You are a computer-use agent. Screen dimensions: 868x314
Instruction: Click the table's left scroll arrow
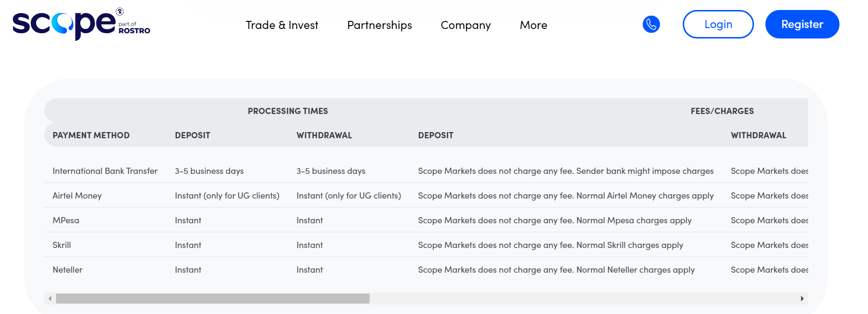pyautogui.click(x=50, y=298)
